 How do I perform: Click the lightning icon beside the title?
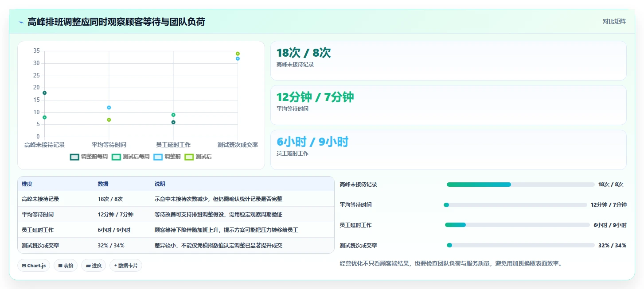coord(21,22)
